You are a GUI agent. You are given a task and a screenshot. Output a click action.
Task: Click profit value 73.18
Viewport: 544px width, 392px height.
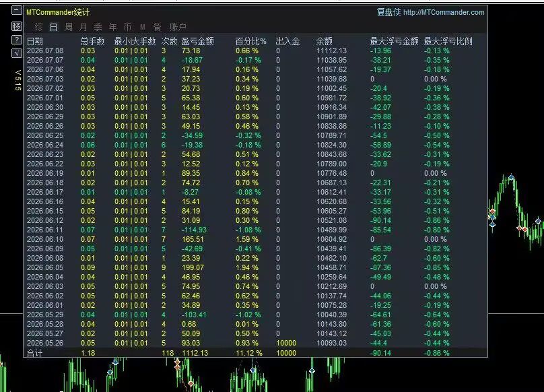point(191,51)
